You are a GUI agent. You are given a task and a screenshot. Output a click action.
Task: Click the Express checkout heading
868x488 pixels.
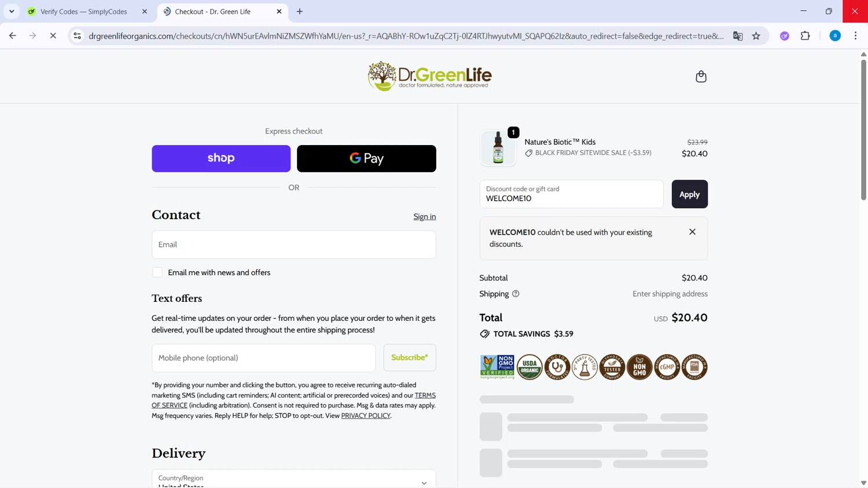294,131
